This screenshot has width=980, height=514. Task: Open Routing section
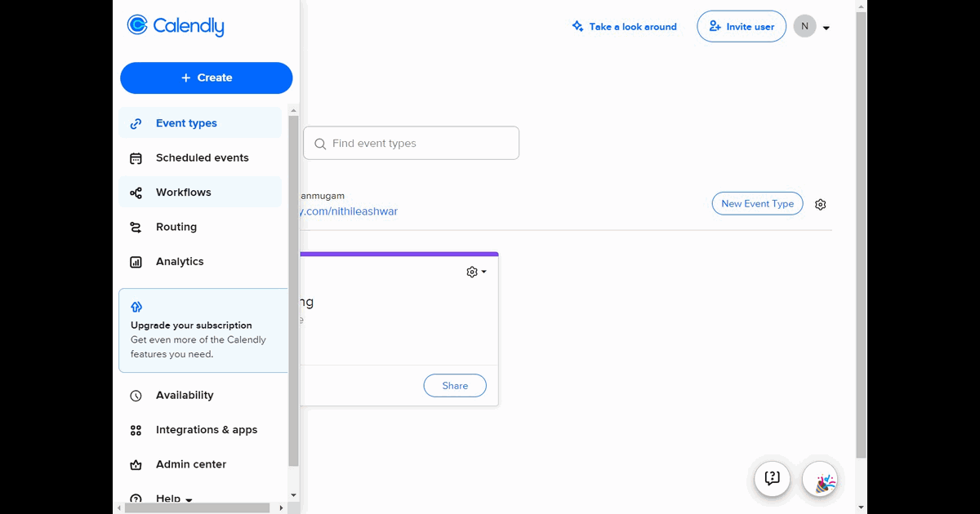coord(200,227)
